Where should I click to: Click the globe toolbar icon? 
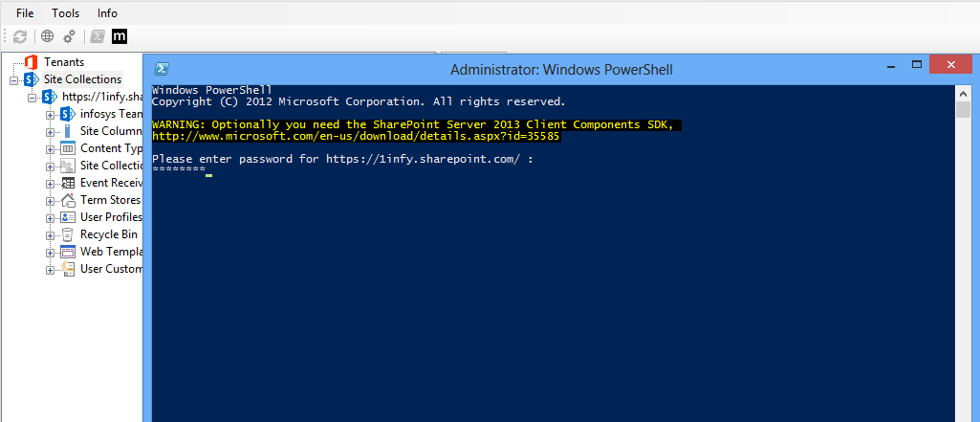48,36
